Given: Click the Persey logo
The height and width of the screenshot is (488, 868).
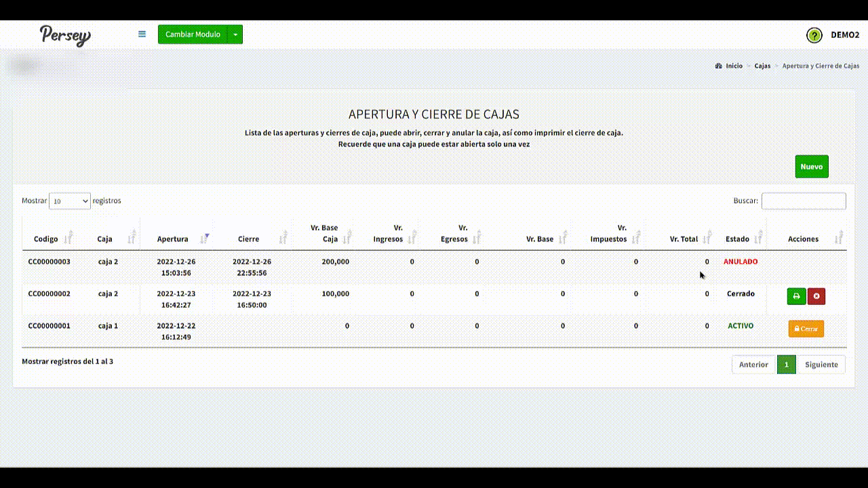Looking at the screenshot, I should click(x=64, y=35).
